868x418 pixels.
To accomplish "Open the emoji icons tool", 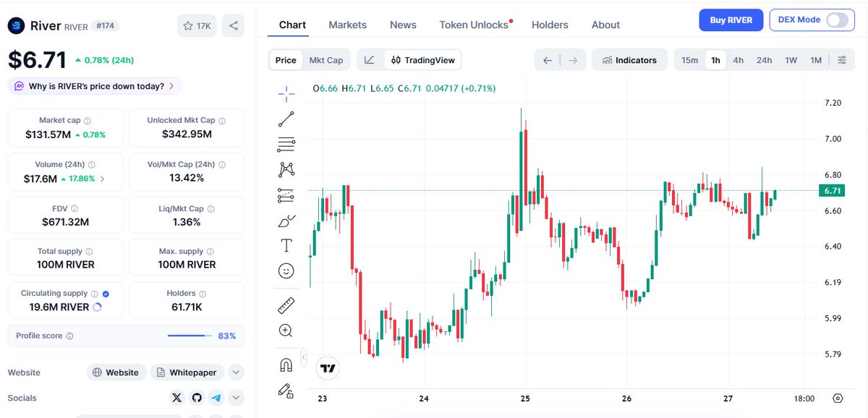I will (286, 271).
